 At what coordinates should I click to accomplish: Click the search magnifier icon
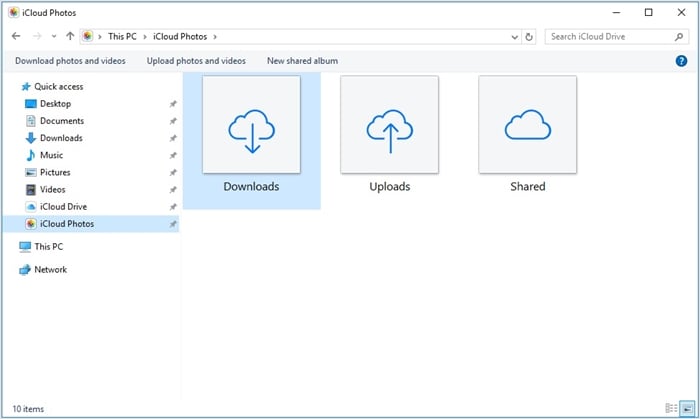679,37
